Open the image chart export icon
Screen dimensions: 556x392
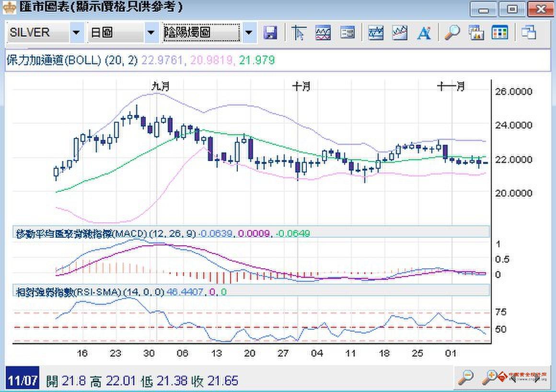(476, 33)
